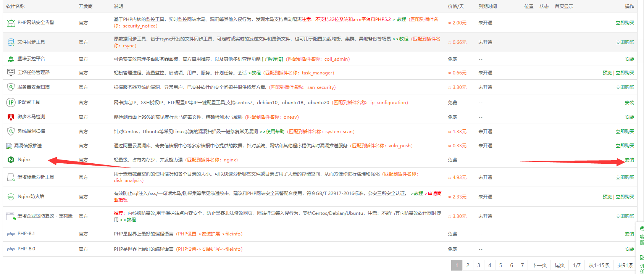Click the Nginx防火墙 plugin name

[31, 197]
